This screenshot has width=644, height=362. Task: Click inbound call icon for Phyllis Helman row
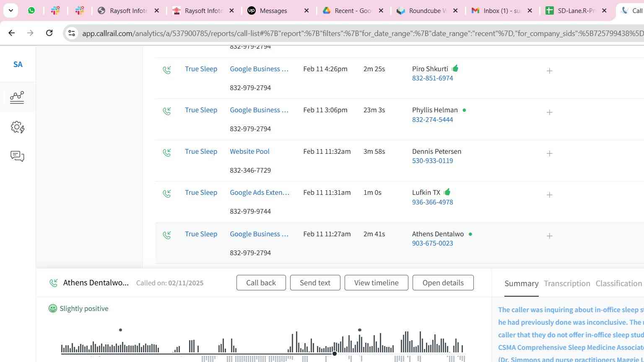click(167, 111)
